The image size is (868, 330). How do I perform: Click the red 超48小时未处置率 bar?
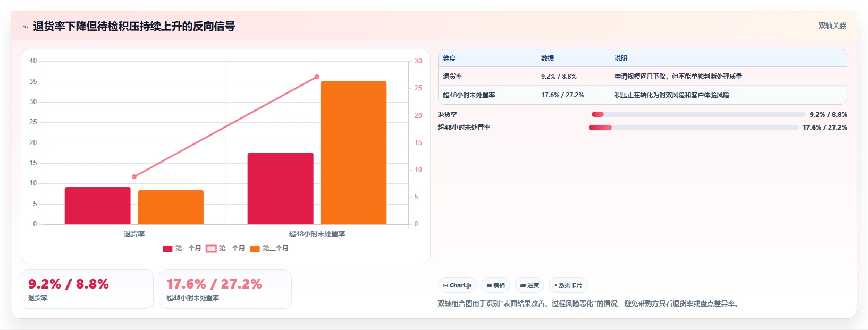pos(281,189)
